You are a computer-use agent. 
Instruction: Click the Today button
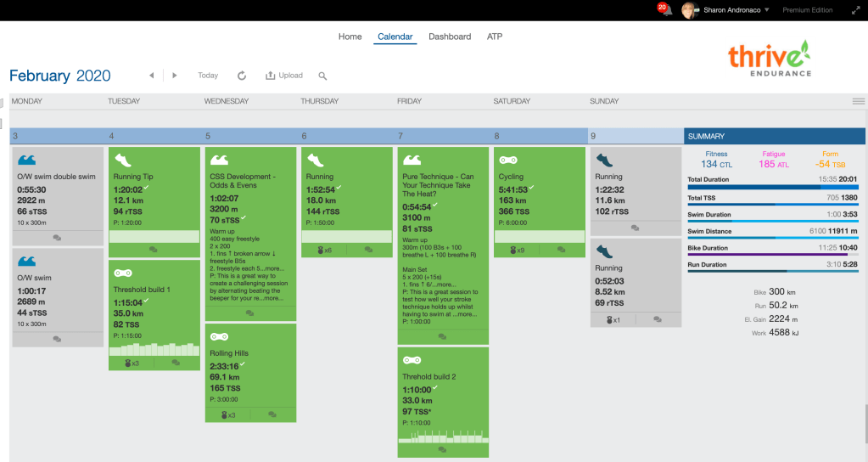208,76
